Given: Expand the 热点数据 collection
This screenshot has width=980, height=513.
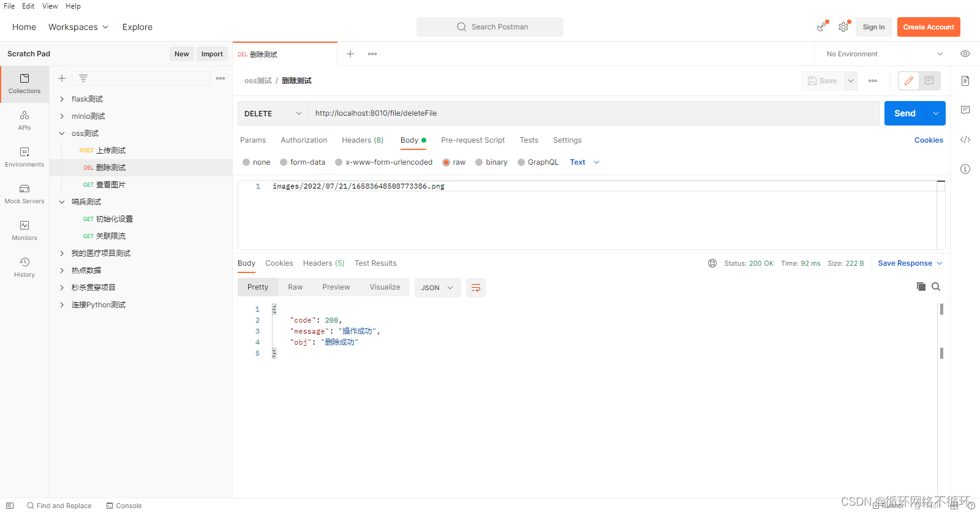Looking at the screenshot, I should [x=62, y=271].
